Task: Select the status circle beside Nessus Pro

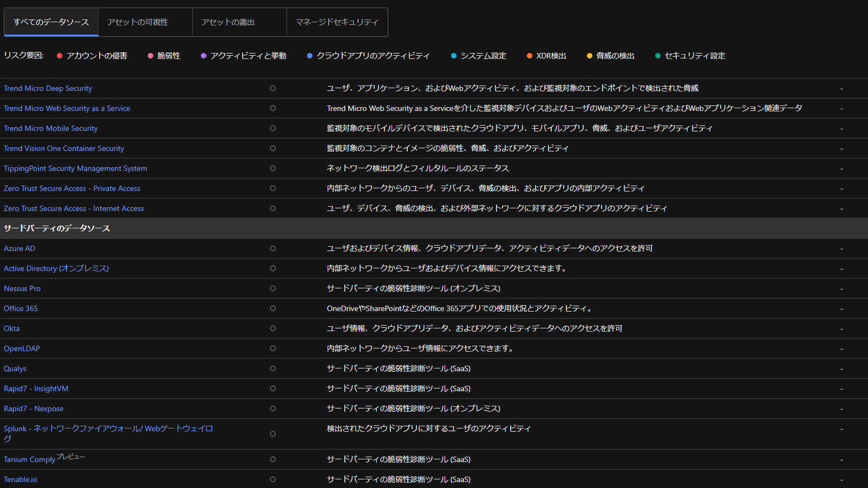Action: coord(273,288)
